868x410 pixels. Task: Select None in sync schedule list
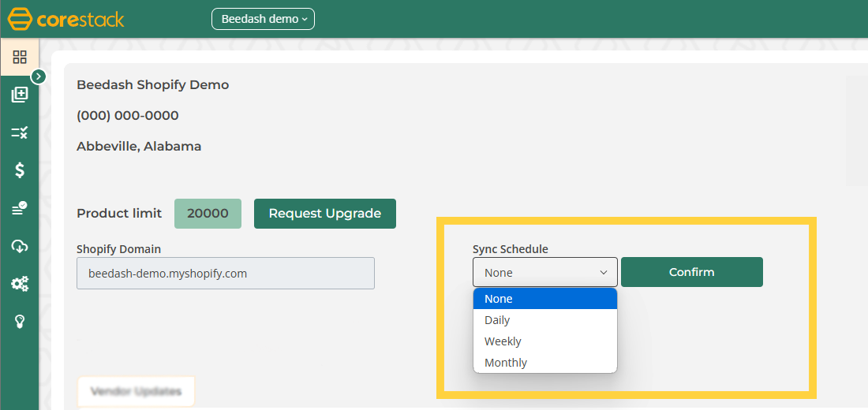(545, 299)
